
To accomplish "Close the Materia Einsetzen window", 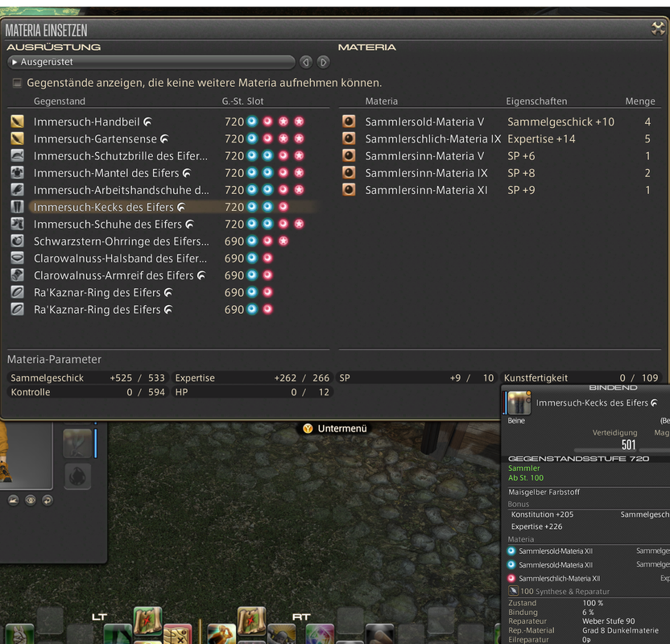I will [658, 29].
